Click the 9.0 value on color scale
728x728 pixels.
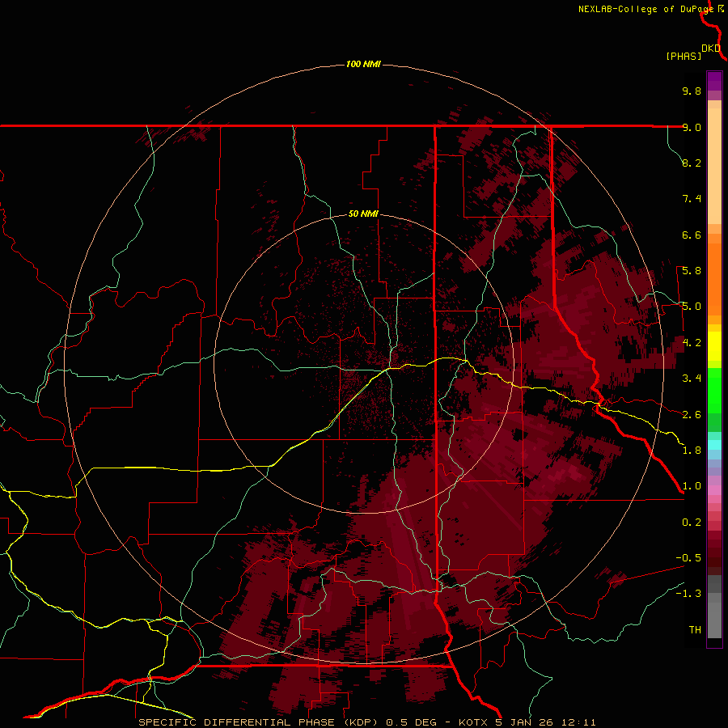pyautogui.click(x=692, y=127)
